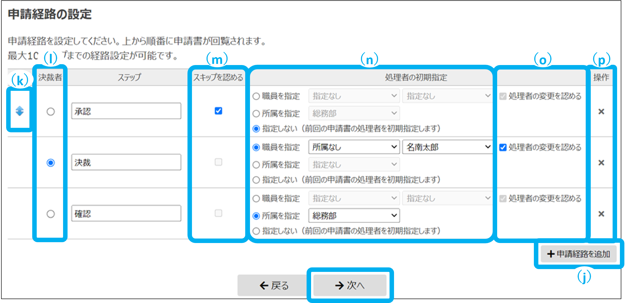Remove the 決裁 step using its X icon
Screen dimensions: 644x303
coord(601,163)
